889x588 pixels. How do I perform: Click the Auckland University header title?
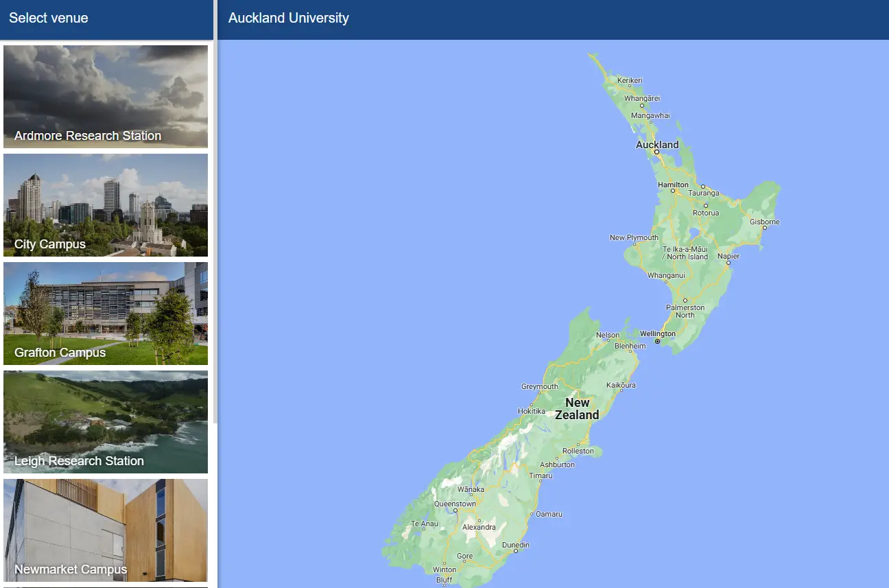pos(289,19)
